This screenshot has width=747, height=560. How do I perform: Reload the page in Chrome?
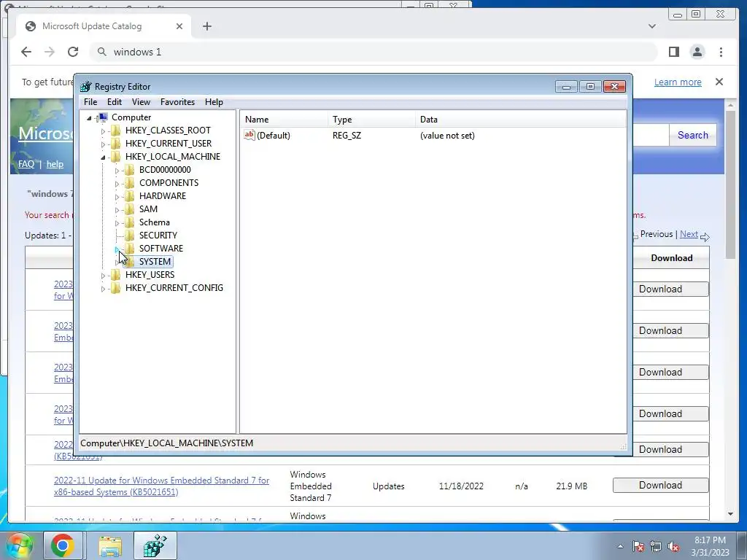point(73,52)
